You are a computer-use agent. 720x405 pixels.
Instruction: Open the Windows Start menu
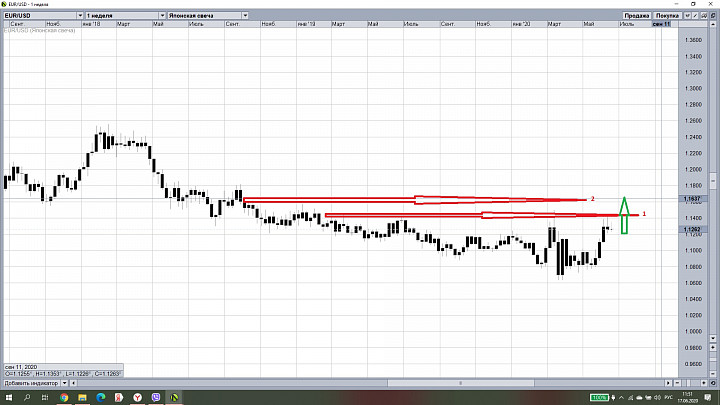(8, 397)
